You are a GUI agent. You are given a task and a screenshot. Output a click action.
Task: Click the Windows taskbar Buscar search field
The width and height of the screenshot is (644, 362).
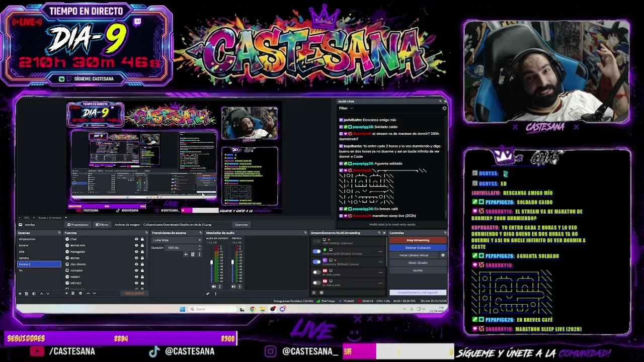pyautogui.click(x=211, y=309)
